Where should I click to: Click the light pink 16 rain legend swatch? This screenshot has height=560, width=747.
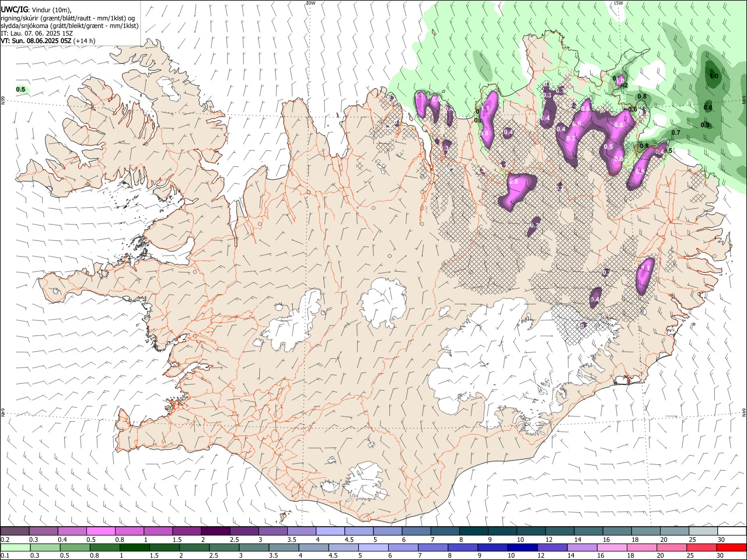[611, 548]
